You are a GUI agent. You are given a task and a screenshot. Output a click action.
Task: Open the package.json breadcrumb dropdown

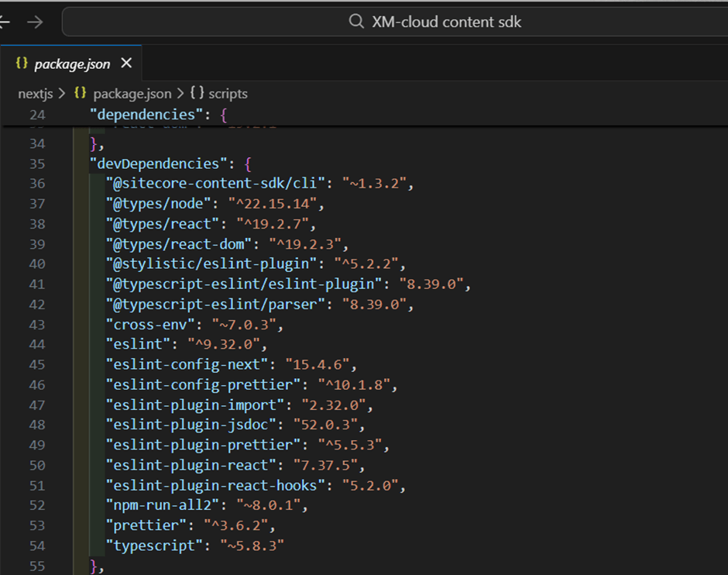[132, 94]
